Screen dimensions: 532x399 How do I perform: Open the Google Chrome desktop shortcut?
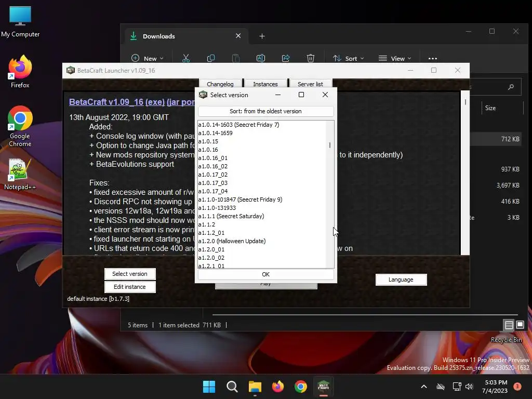point(20,126)
